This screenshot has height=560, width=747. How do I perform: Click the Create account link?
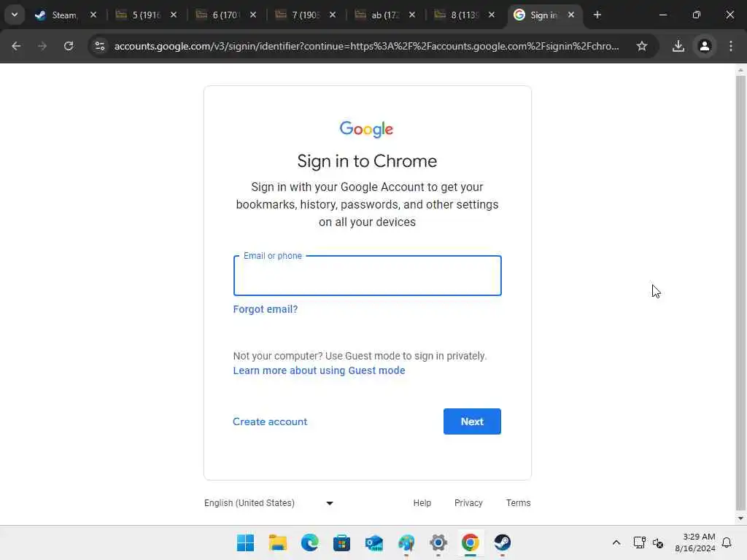coord(270,421)
